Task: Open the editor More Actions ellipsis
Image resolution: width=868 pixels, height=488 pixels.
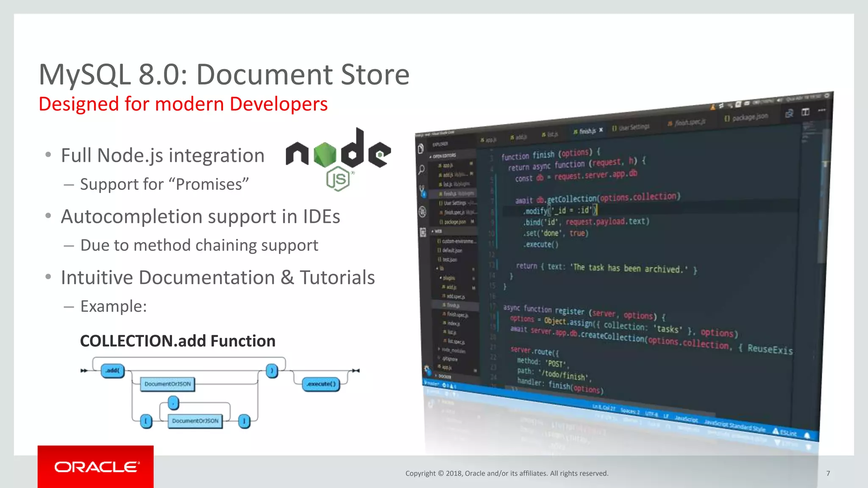Action: point(822,110)
